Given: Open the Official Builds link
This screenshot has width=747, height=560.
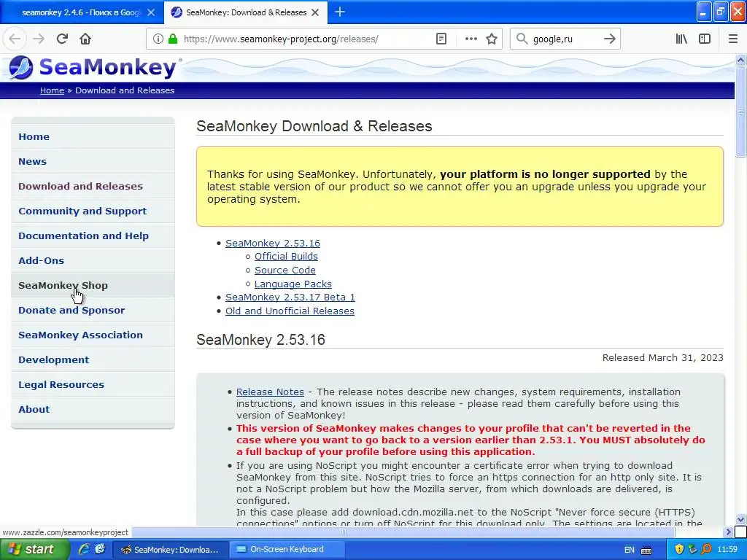Looking at the screenshot, I should pos(286,256).
